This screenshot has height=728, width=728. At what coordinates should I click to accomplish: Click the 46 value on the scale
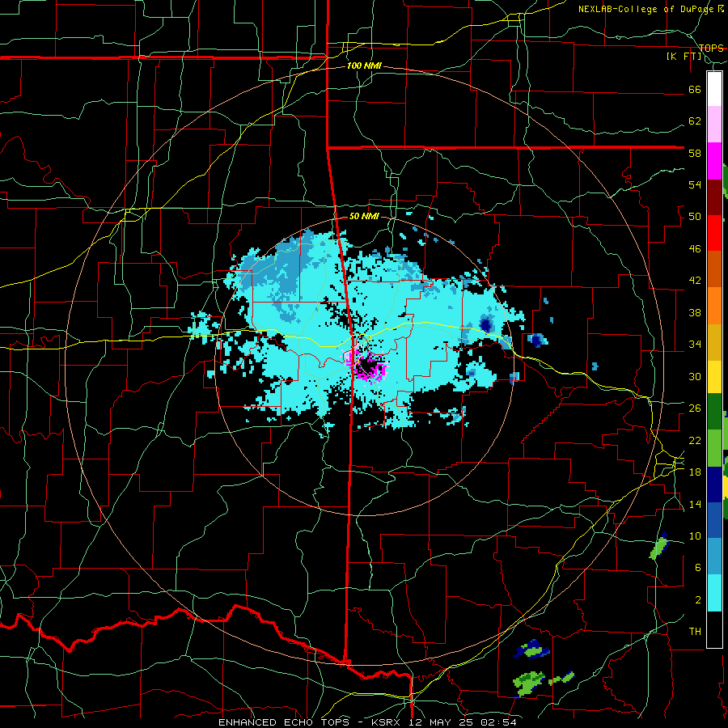click(x=695, y=249)
